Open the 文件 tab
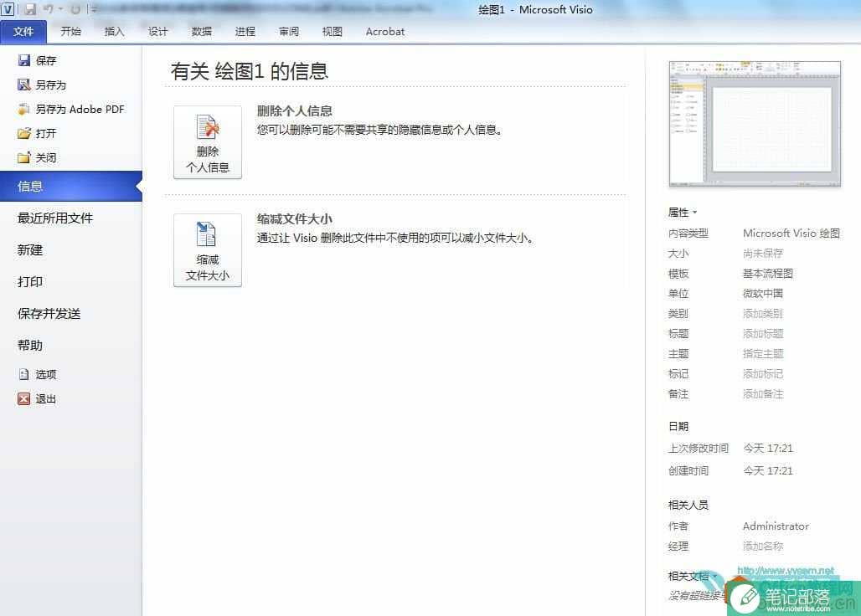Image resolution: width=861 pixels, height=616 pixels. pos(23,32)
